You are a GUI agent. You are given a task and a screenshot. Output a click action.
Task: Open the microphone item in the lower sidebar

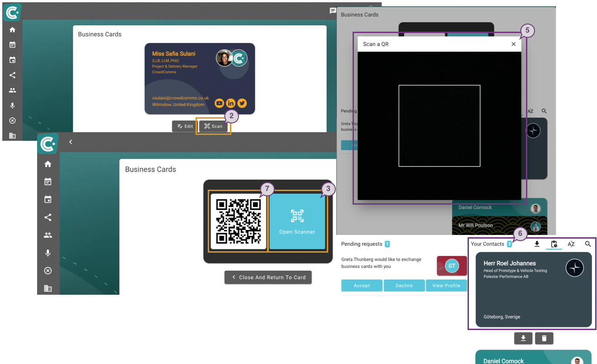(48, 253)
